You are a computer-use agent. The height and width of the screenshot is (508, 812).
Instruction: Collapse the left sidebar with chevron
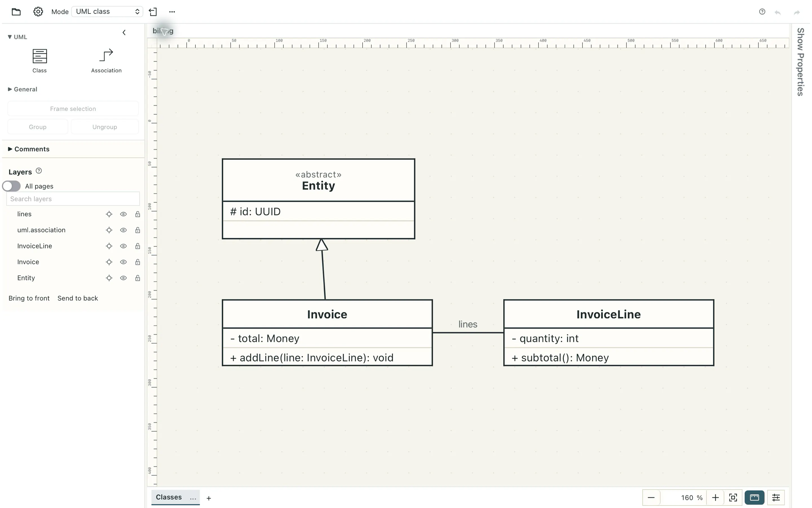point(124,32)
